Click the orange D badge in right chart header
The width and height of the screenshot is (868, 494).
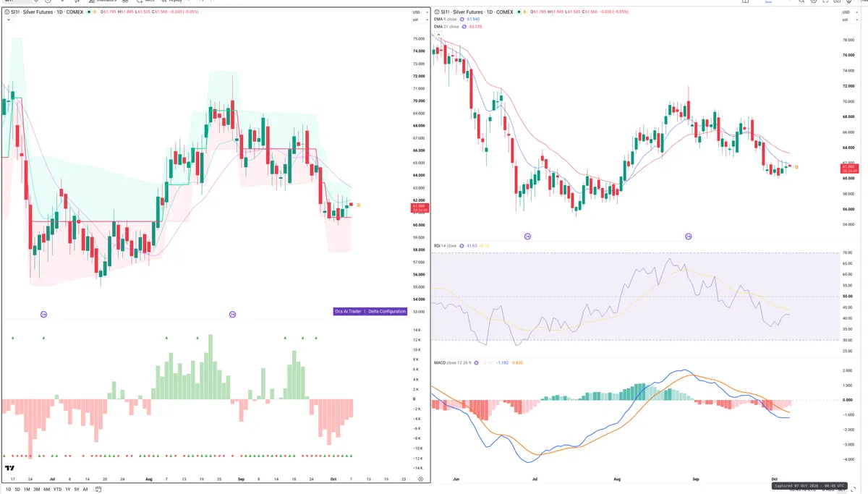click(x=524, y=12)
